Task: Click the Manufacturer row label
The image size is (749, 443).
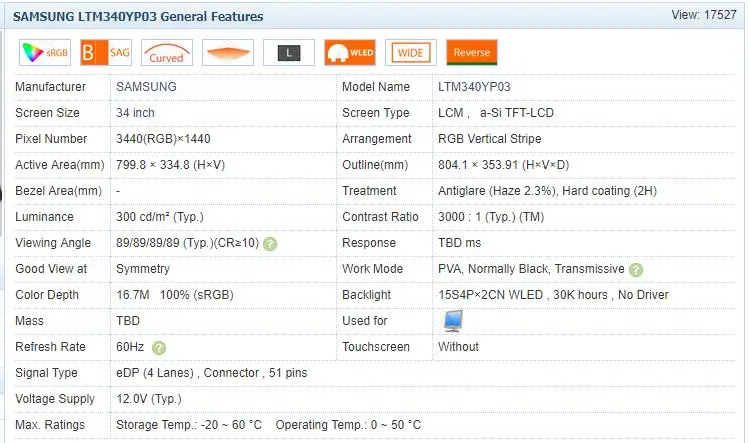Action: point(51,87)
